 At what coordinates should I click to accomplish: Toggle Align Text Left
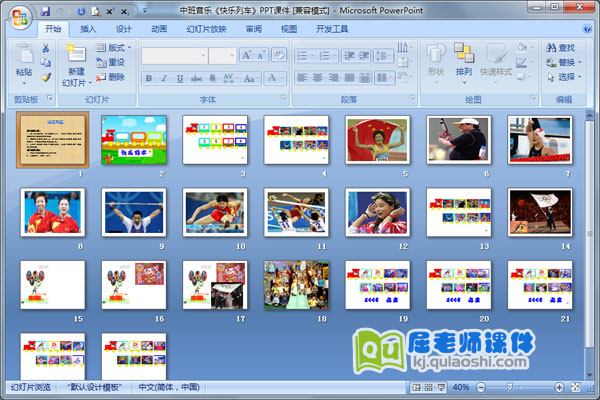tap(302, 78)
